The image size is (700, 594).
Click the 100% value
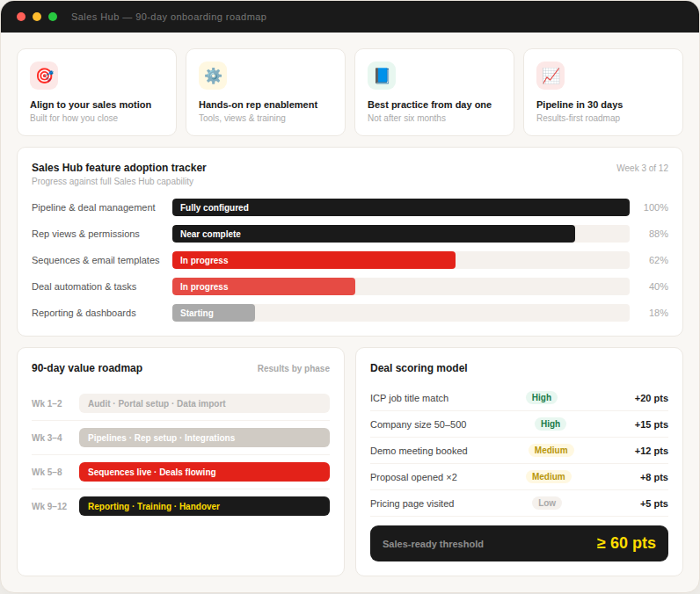click(655, 207)
